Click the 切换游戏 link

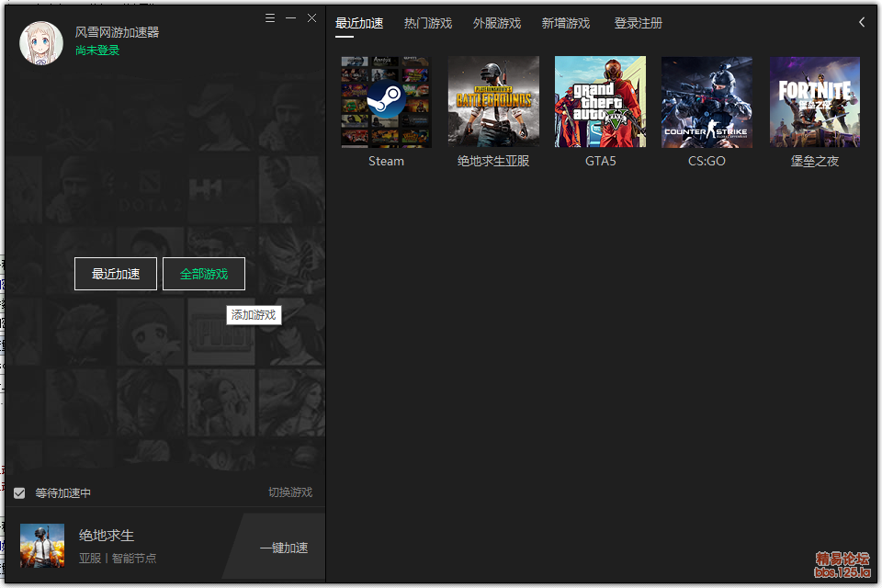[290, 492]
